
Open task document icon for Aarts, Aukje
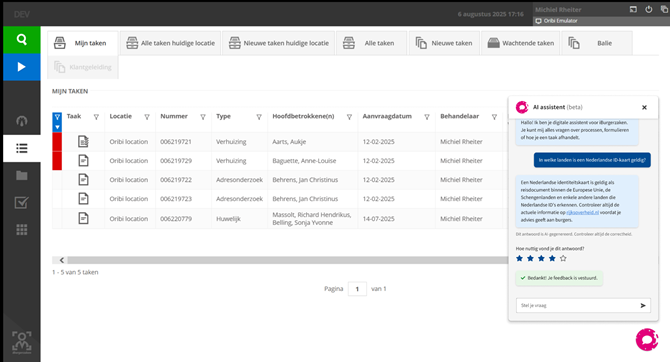83,141
